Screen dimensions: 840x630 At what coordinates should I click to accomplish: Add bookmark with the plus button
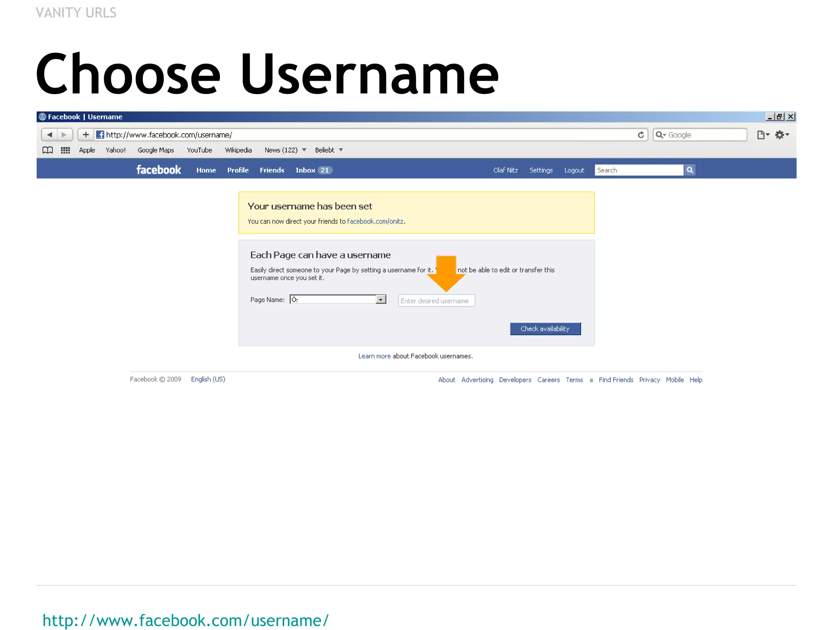86,135
